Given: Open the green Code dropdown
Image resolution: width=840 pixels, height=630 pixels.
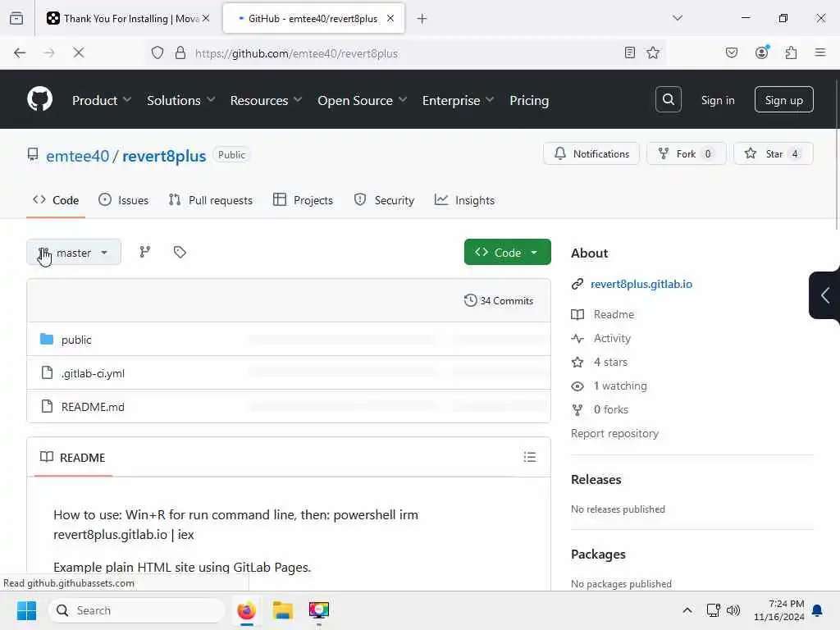Looking at the screenshot, I should click(507, 252).
